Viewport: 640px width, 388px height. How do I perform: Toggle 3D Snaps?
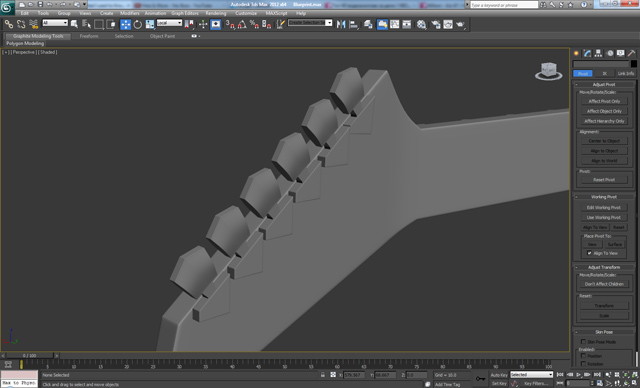pos(230,24)
